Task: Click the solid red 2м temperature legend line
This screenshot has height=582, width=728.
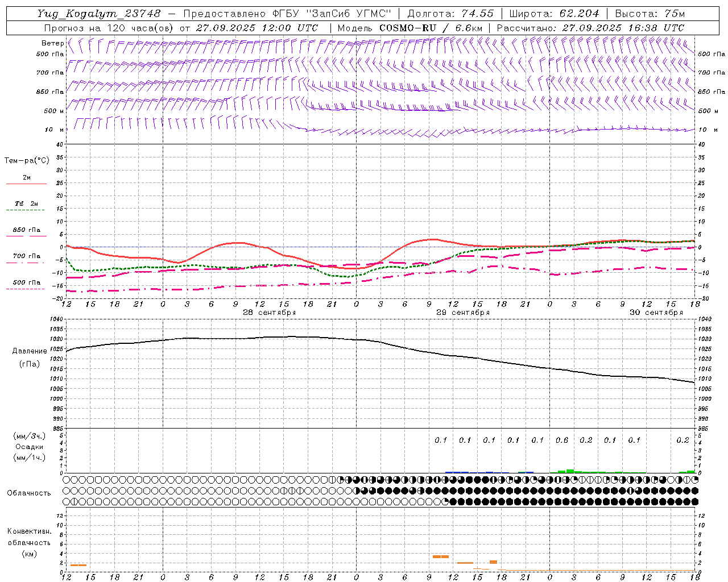Action: coord(26,184)
